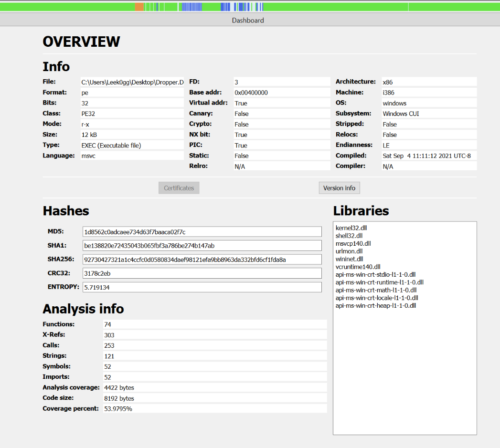Select msvcp140.dll in the Libraries list

click(353, 243)
